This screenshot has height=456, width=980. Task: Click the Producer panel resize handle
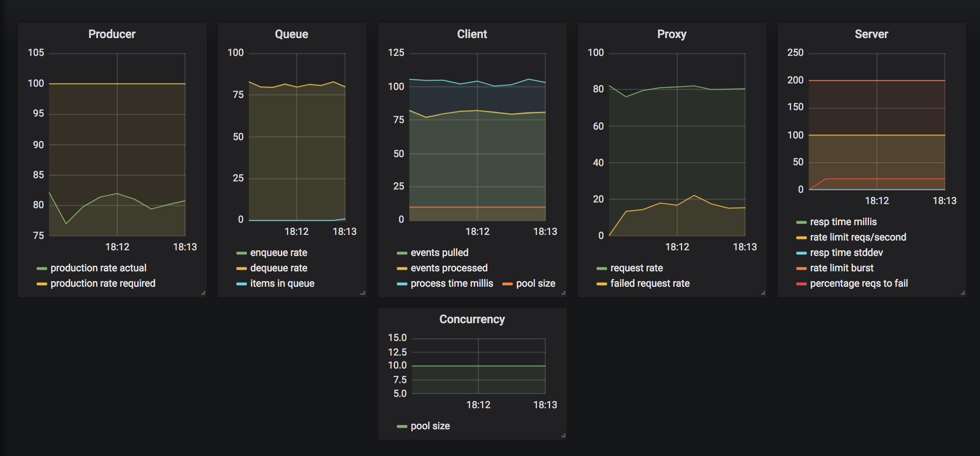[x=203, y=293]
